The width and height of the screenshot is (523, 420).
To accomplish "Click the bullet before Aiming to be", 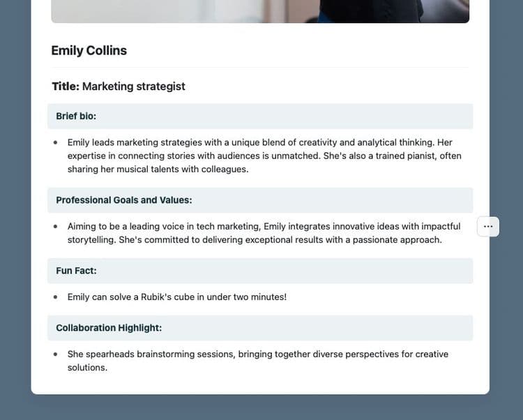I will pos(55,227).
